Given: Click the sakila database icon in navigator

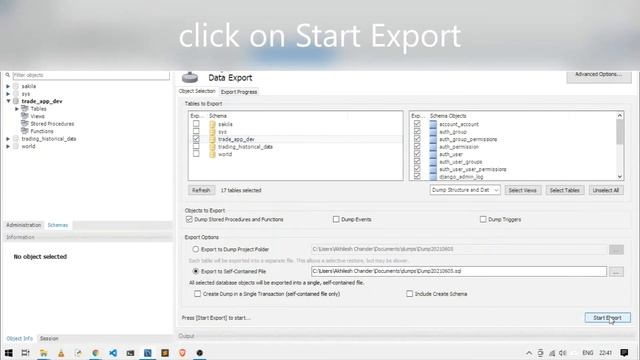Looking at the screenshot, I should [16, 86].
